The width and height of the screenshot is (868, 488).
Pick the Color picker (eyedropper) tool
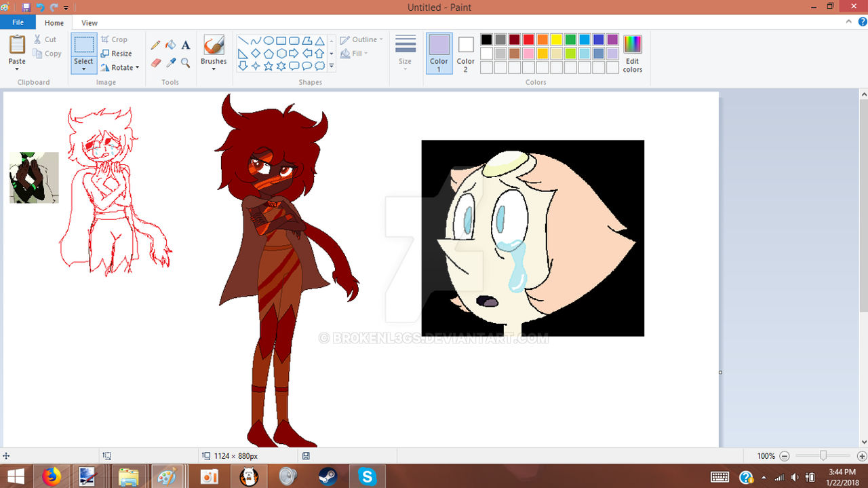[x=170, y=62]
